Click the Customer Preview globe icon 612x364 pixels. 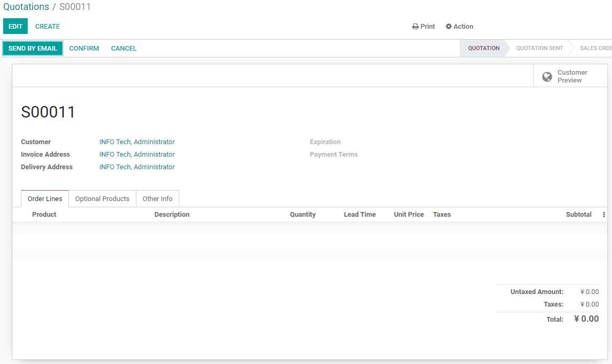click(x=547, y=77)
